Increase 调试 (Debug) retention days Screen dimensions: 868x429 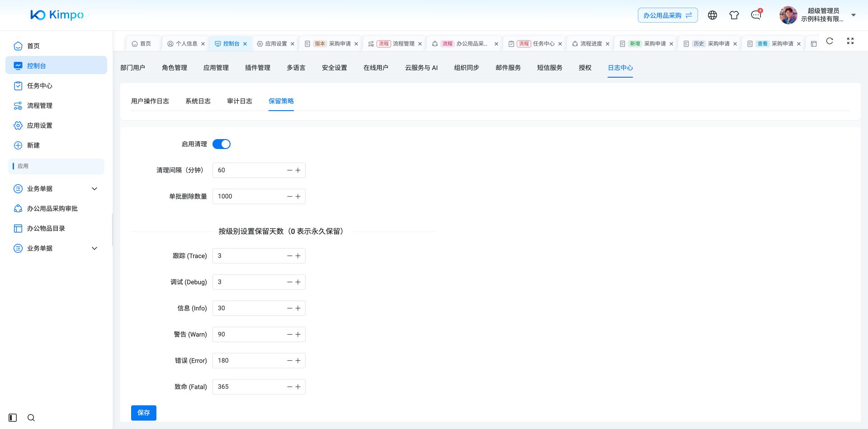pyautogui.click(x=298, y=282)
